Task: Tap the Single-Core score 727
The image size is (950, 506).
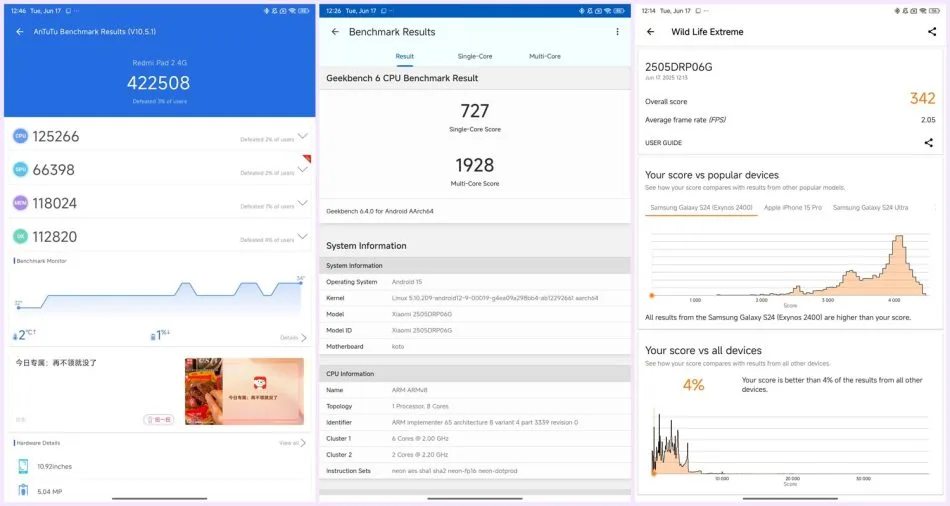Action: 474,111
